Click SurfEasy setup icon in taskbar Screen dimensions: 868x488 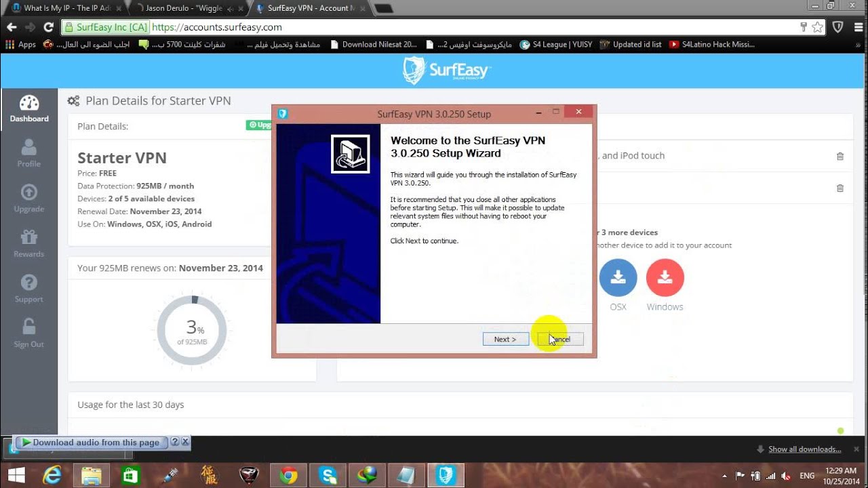[446, 475]
